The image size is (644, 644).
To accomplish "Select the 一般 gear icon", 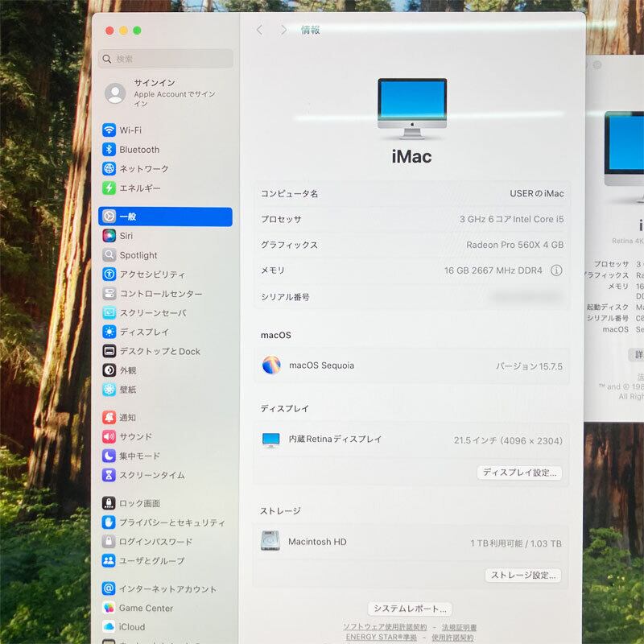I will [109, 216].
